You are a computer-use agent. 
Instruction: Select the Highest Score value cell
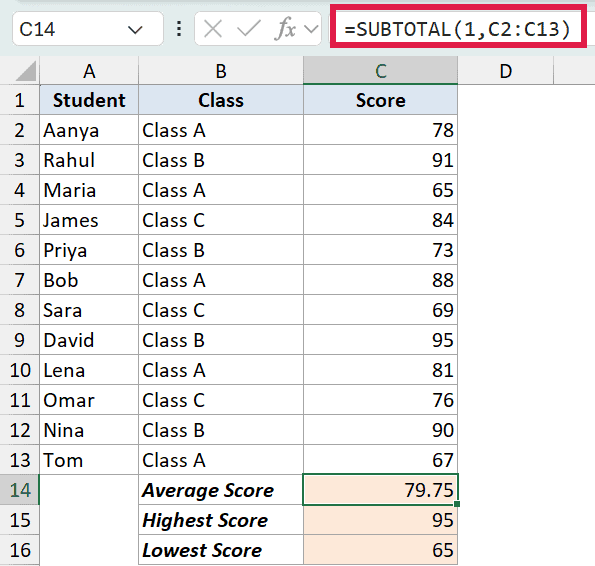click(x=381, y=520)
